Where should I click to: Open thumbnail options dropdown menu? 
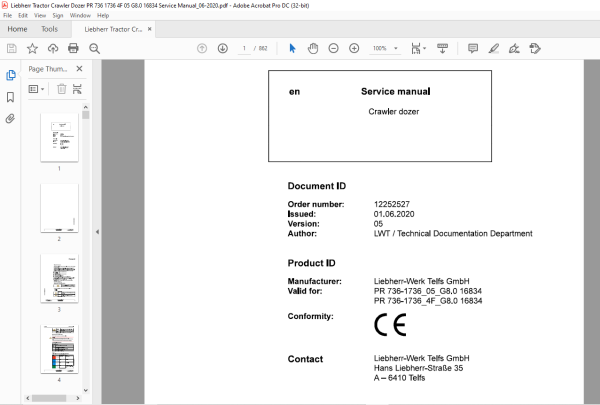tap(36, 89)
